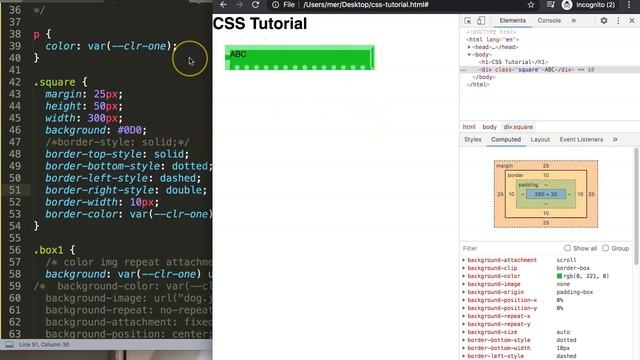Click the border label in box model
The height and width of the screenshot is (360, 640).
[x=515, y=175]
